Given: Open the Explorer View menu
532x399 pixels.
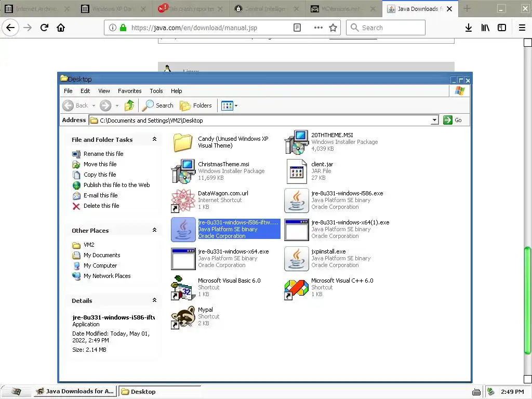Looking at the screenshot, I should pyautogui.click(x=104, y=91).
